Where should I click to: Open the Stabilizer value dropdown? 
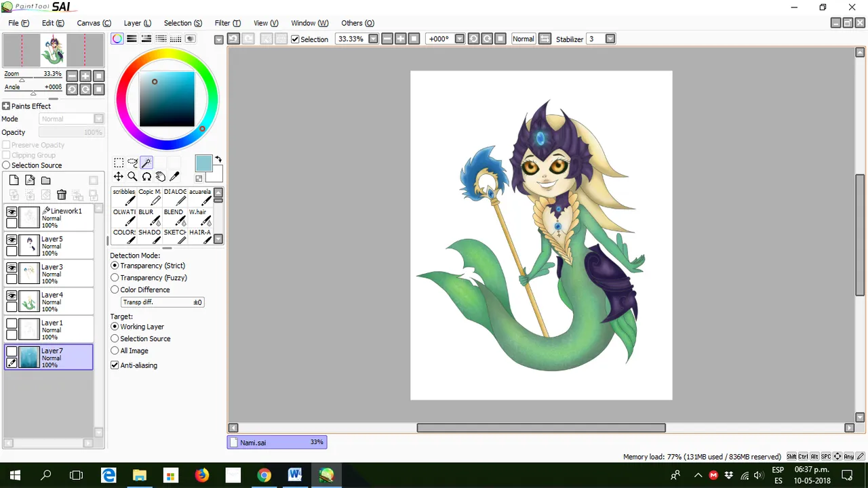tap(610, 39)
